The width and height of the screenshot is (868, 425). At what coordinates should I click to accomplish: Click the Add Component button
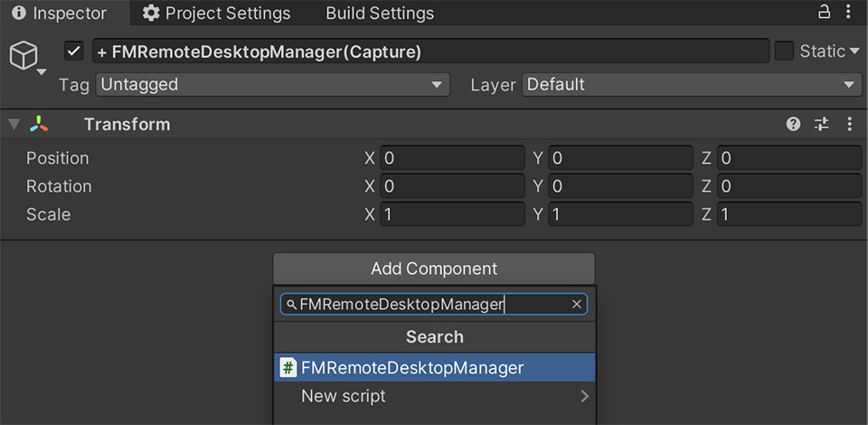(x=434, y=269)
